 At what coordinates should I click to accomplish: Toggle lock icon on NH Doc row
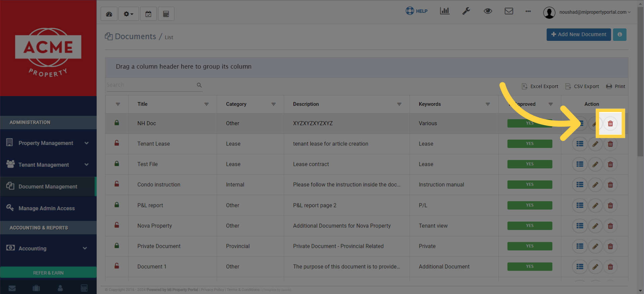pos(117,123)
